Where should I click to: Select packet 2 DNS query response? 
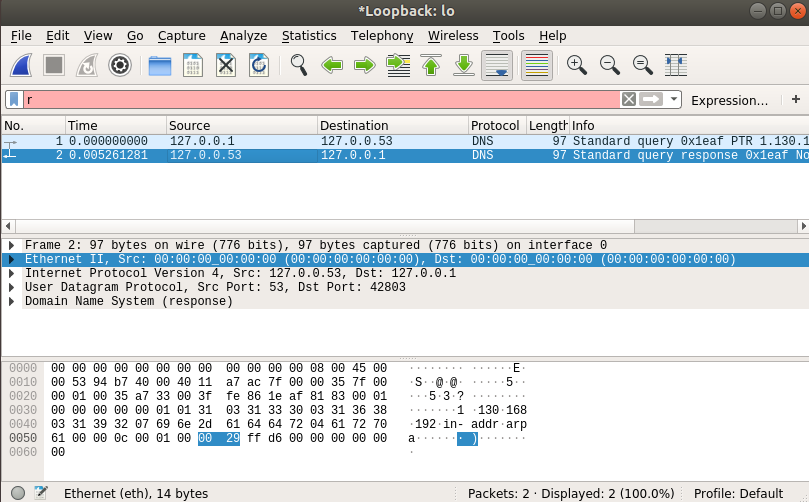(x=405, y=155)
